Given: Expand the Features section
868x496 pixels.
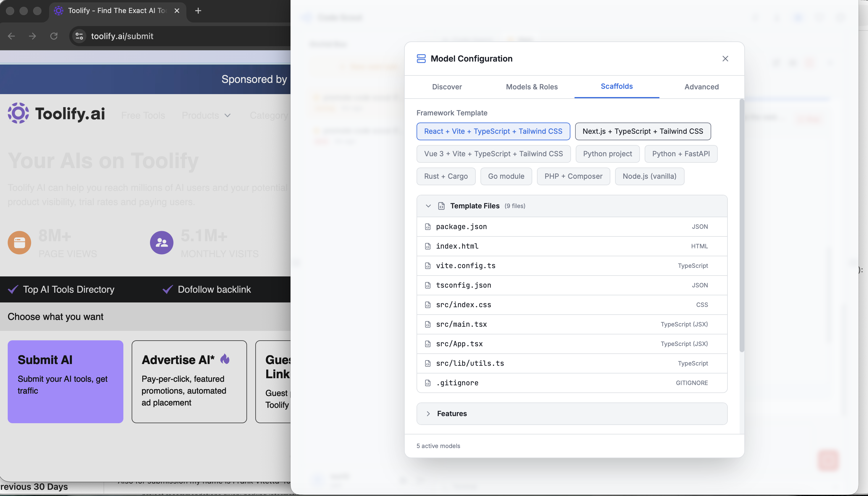Looking at the screenshot, I should pos(572,413).
